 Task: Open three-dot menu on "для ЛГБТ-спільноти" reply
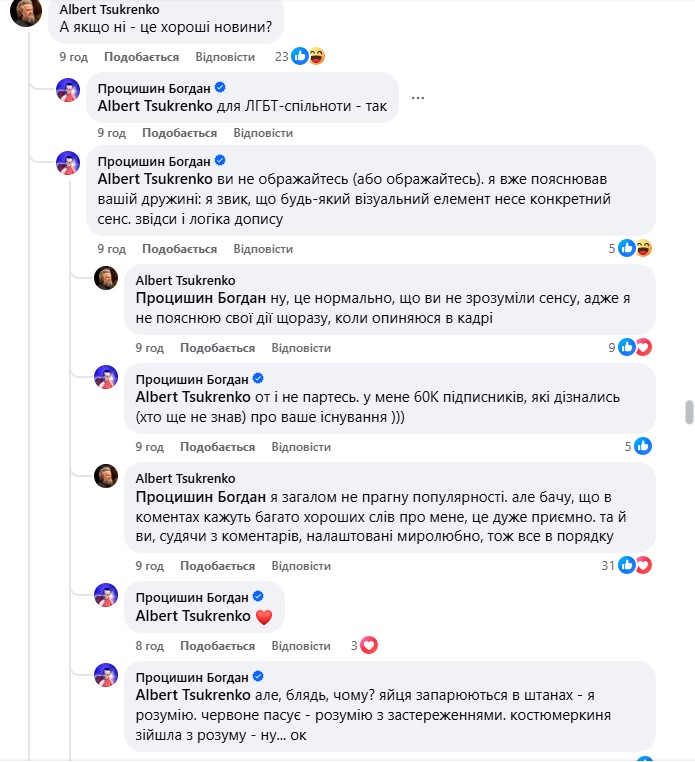click(417, 98)
